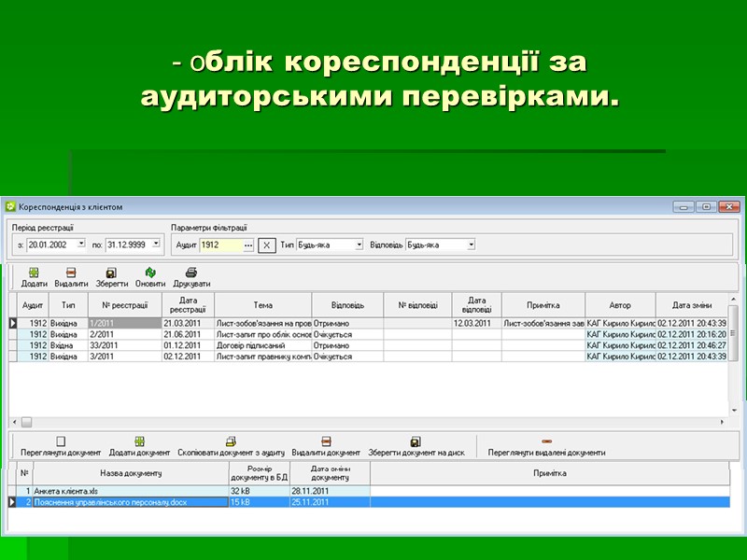Click date cell 21.03.2011
Image resolution: width=747 pixels, height=560 pixels.
189,323
